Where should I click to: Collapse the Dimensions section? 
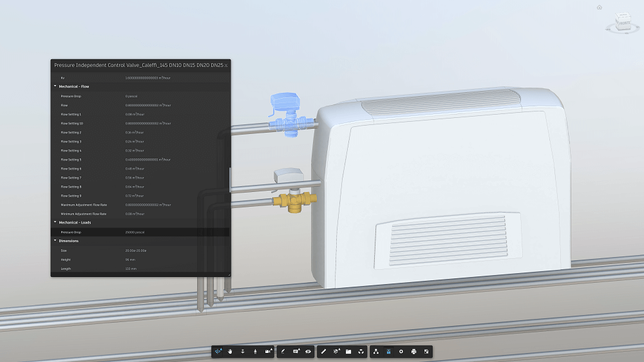click(x=55, y=241)
